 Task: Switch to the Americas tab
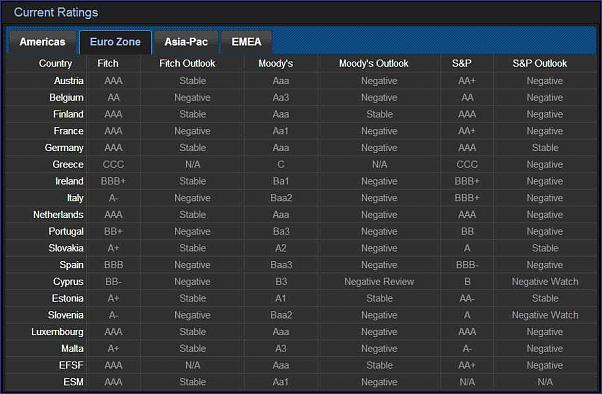pyautogui.click(x=43, y=42)
